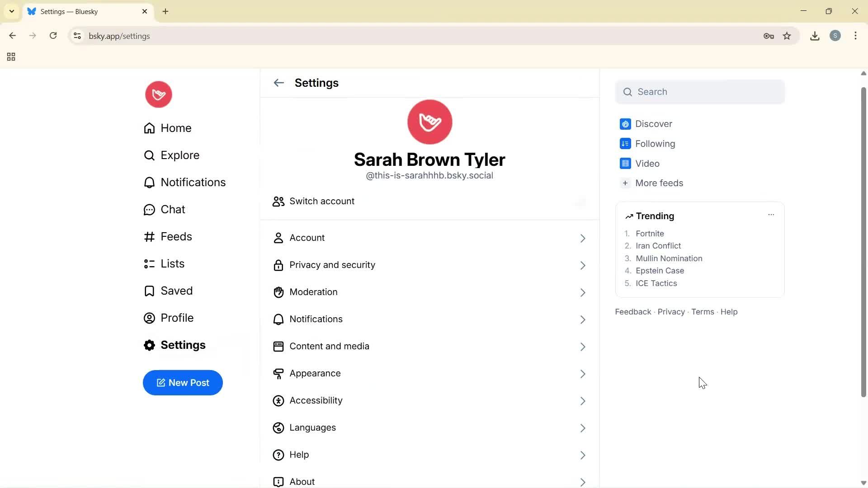The width and height of the screenshot is (868, 488).
Task: Open the Video feed icon
Action: click(625, 163)
